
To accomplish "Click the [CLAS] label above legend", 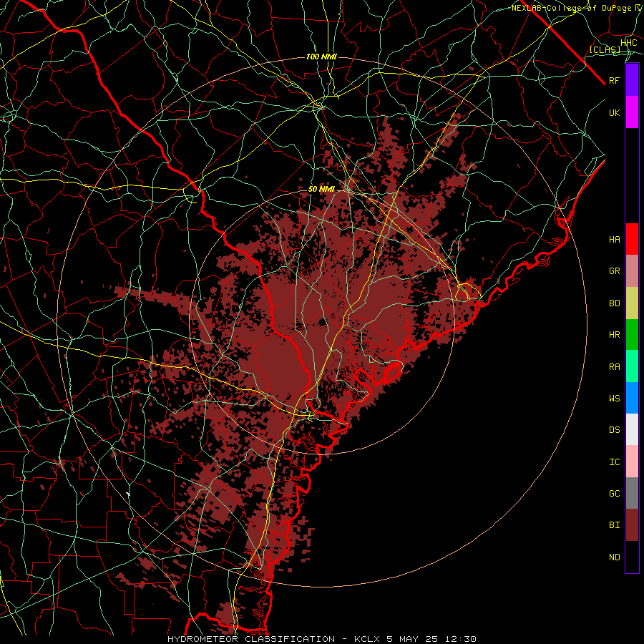I will [x=605, y=49].
